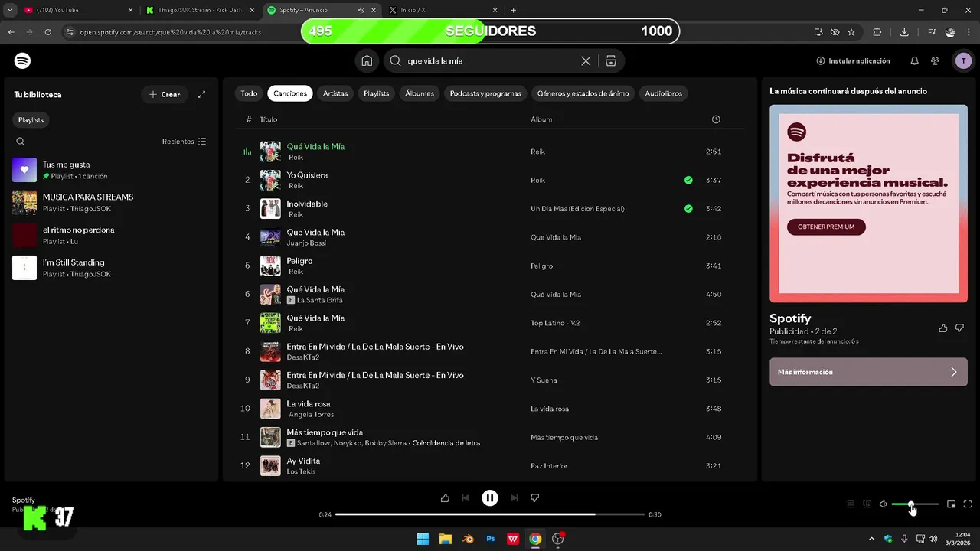Search within library magnifier icon
980x551 pixels.
tap(21, 142)
